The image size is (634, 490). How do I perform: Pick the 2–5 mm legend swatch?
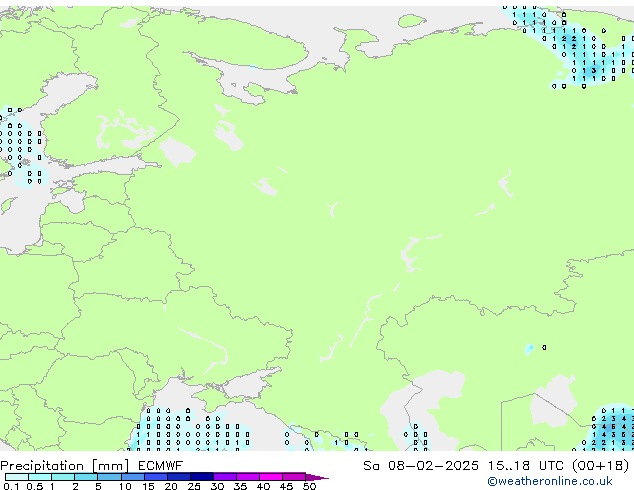pyautogui.click(x=86, y=477)
